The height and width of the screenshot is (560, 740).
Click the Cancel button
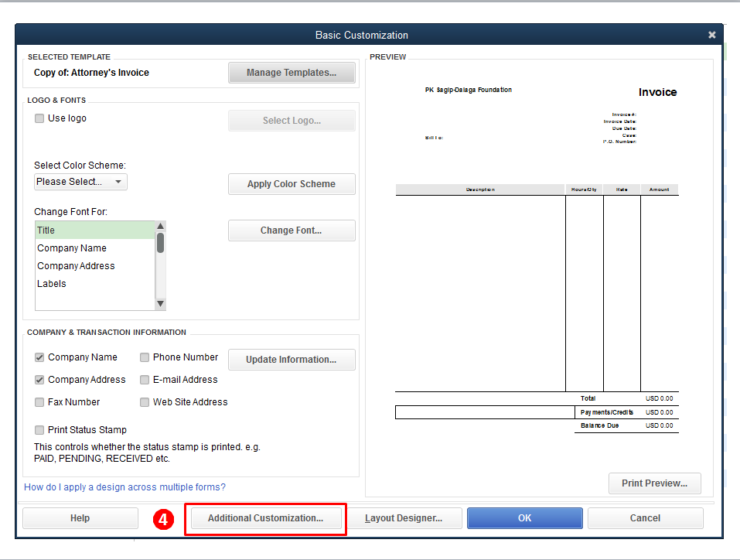pyautogui.click(x=645, y=518)
